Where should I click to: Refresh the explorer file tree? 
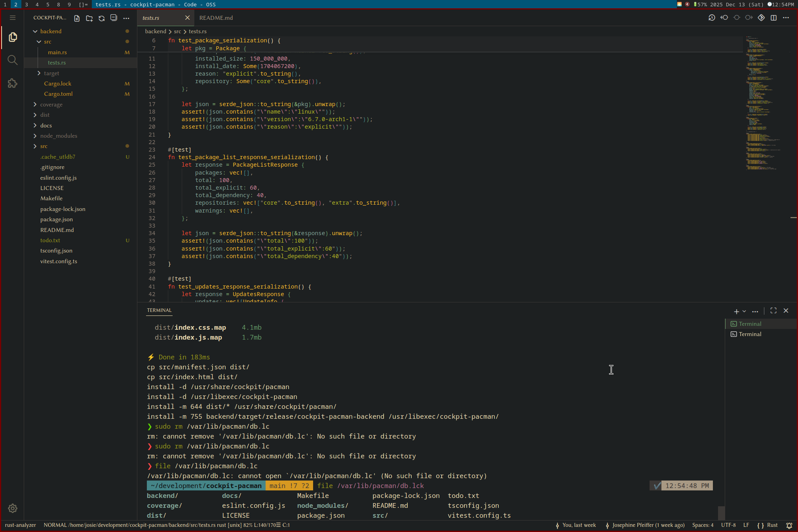coord(101,18)
